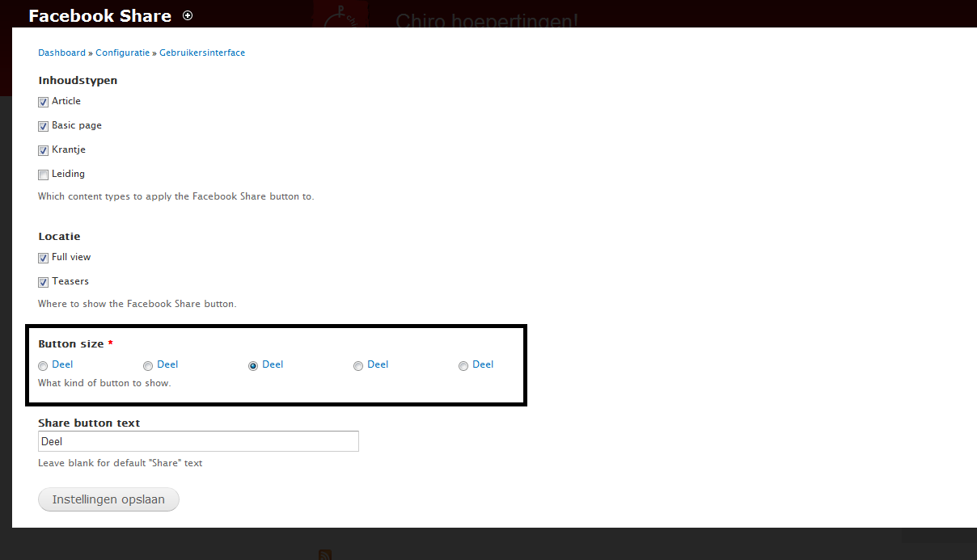Focus the Share button text field

tap(198, 441)
